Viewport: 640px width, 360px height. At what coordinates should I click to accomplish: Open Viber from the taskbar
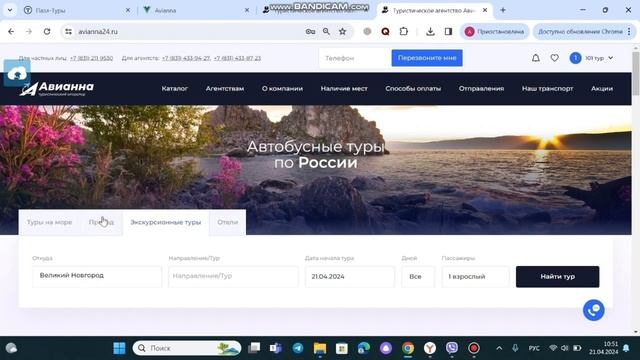[x=451, y=348]
